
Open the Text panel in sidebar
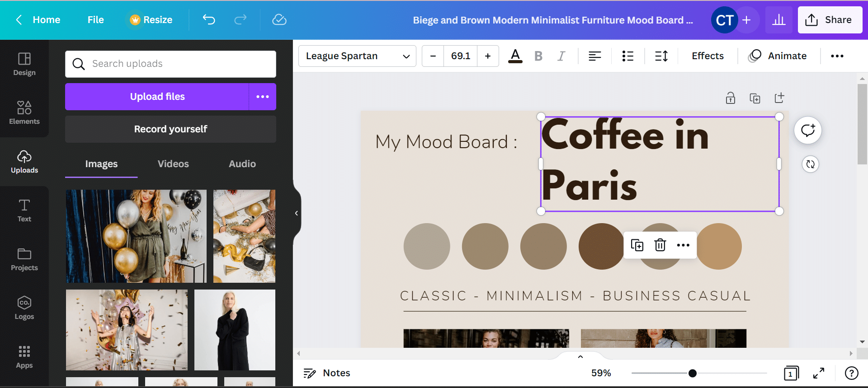(24, 210)
